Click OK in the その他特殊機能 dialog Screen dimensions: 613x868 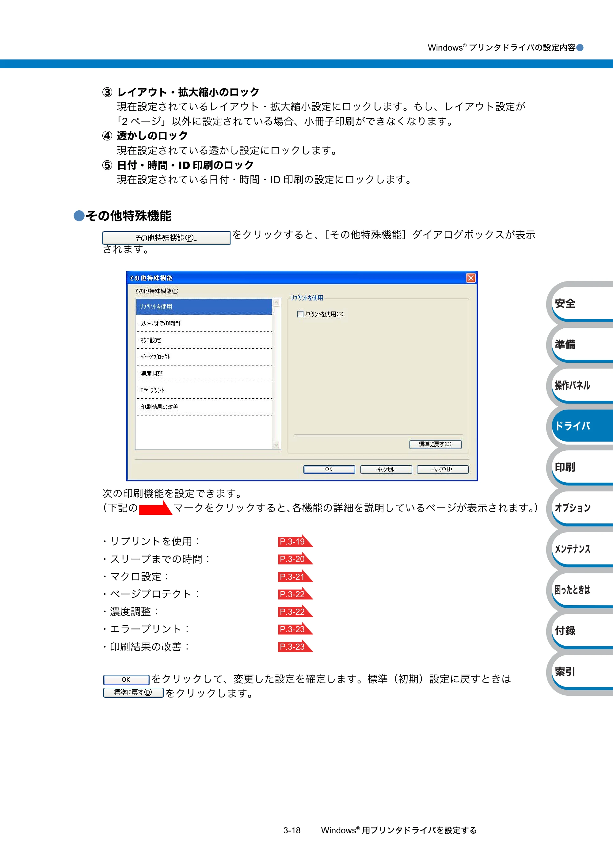coord(329,469)
